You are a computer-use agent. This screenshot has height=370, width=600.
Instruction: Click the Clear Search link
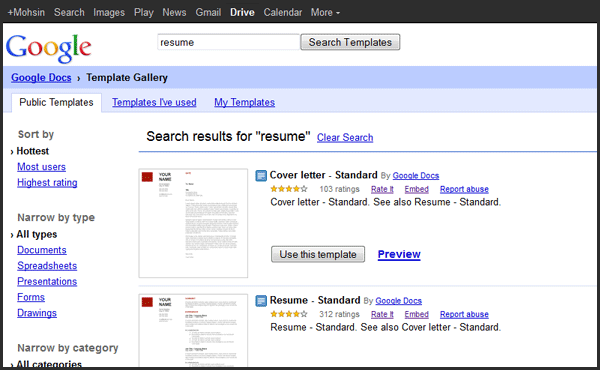point(345,138)
